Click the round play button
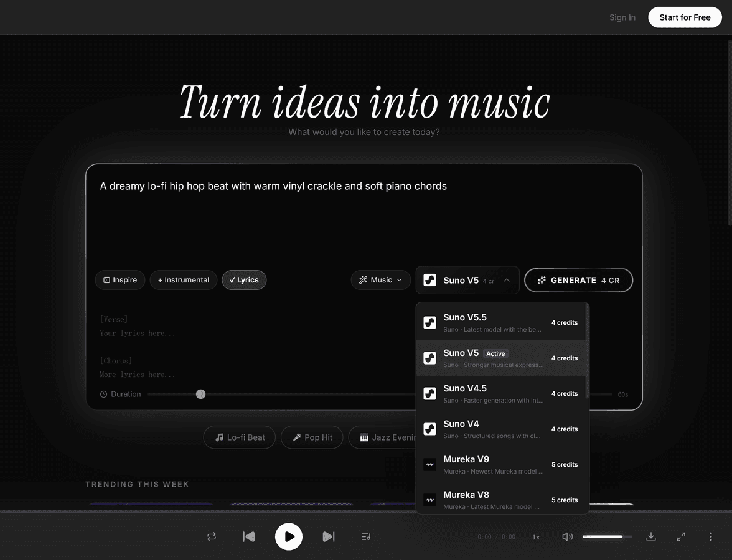Image resolution: width=732 pixels, height=560 pixels. (x=289, y=536)
